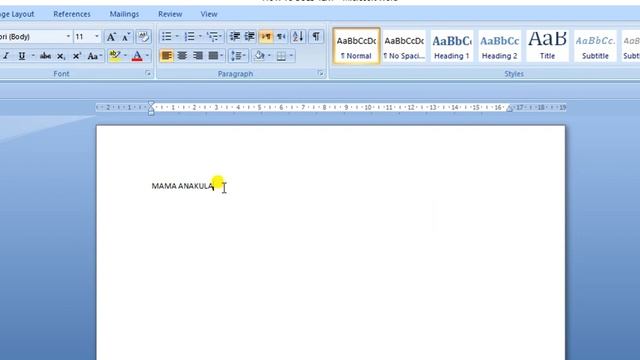Switch to the Page Layout tab
This screenshot has width=640, height=360.
(17, 14)
